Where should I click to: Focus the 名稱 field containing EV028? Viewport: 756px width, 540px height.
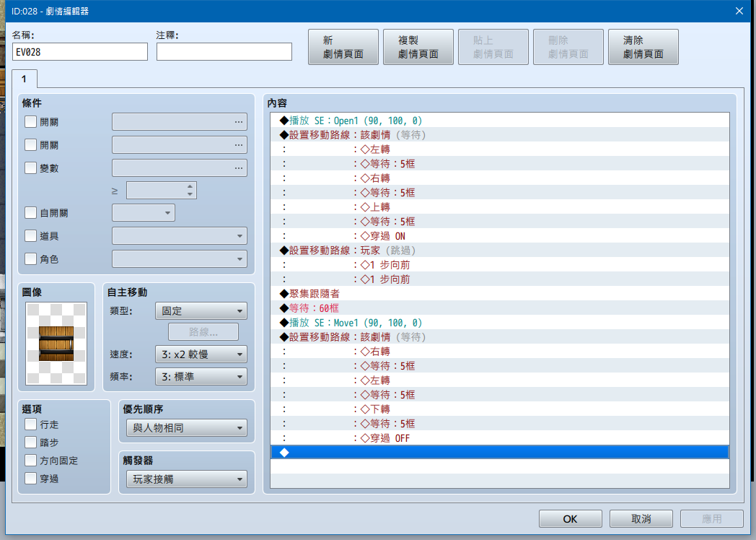(80, 52)
